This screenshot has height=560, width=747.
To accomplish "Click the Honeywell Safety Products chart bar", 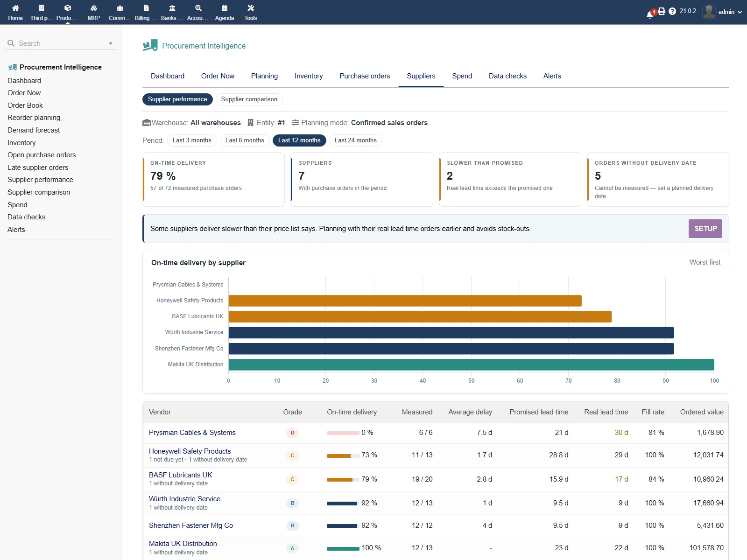I will (x=405, y=301).
